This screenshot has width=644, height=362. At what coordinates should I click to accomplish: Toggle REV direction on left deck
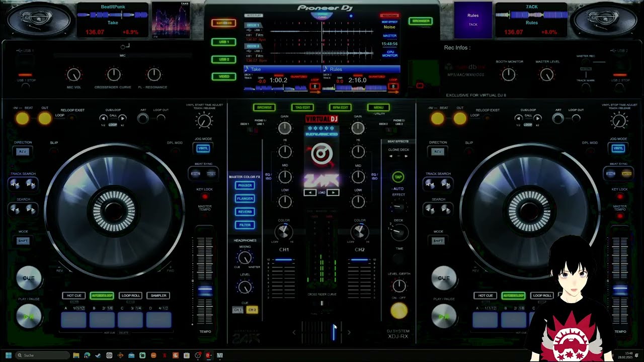pyautogui.click(x=23, y=151)
